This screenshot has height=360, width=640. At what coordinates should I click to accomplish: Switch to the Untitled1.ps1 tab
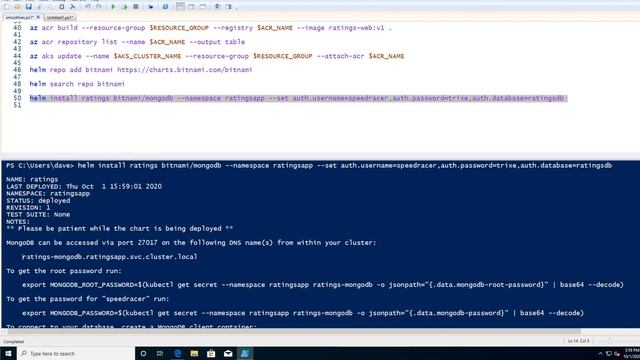(x=60, y=18)
